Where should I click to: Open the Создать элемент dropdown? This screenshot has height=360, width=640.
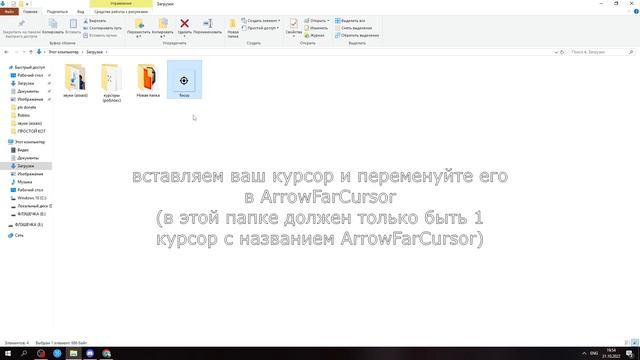coord(261,20)
